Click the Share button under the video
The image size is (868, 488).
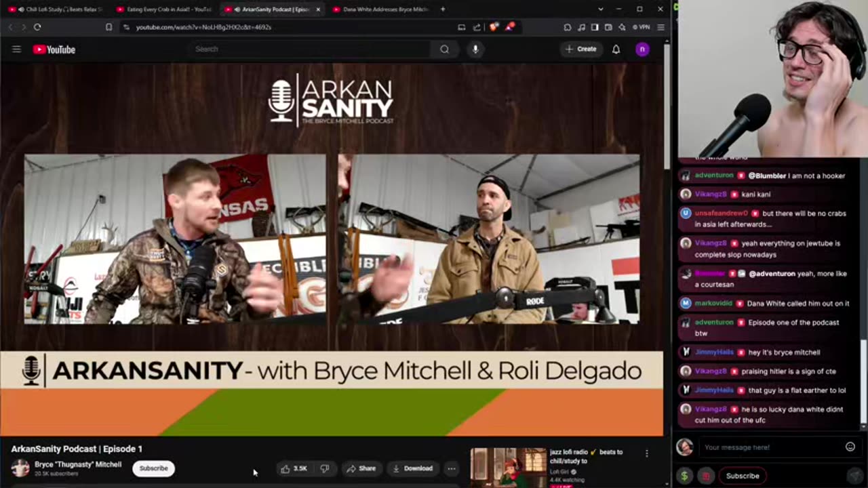click(361, 468)
